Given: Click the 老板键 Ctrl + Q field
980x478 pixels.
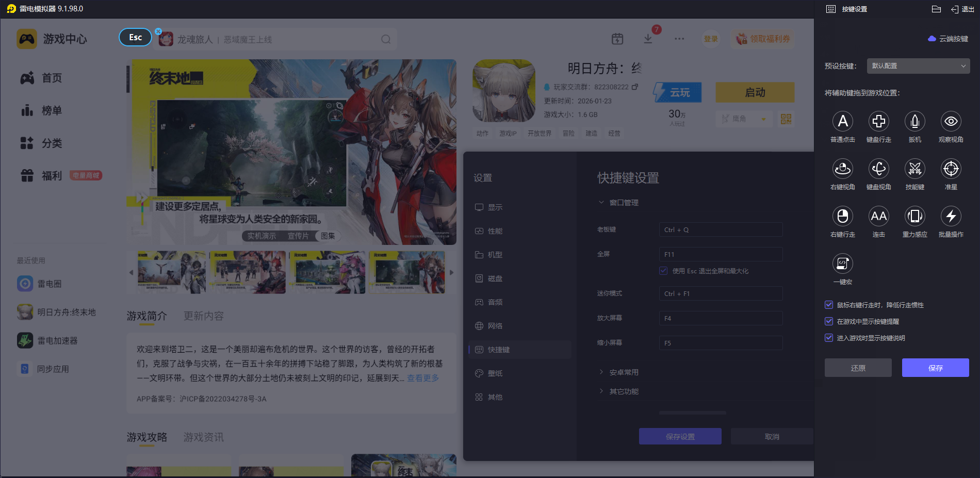Looking at the screenshot, I should [721, 229].
